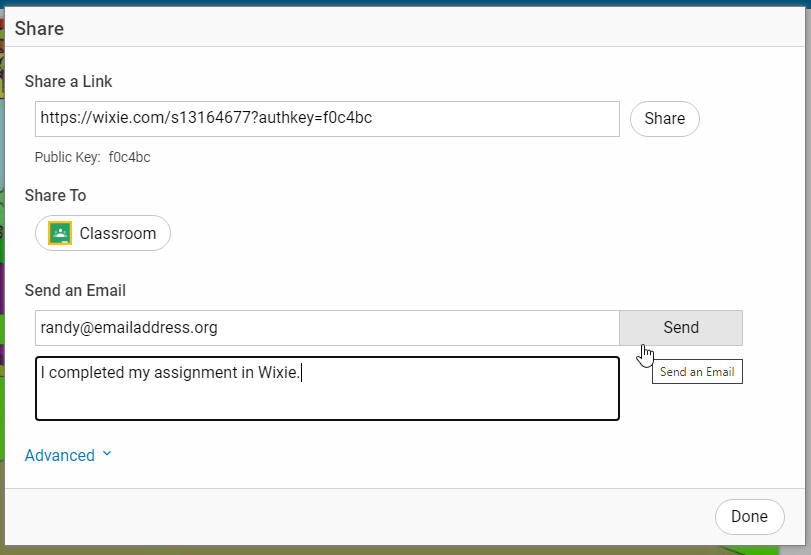The image size is (811, 555).
Task: Click the 'Share To' heading
Action: [55, 196]
